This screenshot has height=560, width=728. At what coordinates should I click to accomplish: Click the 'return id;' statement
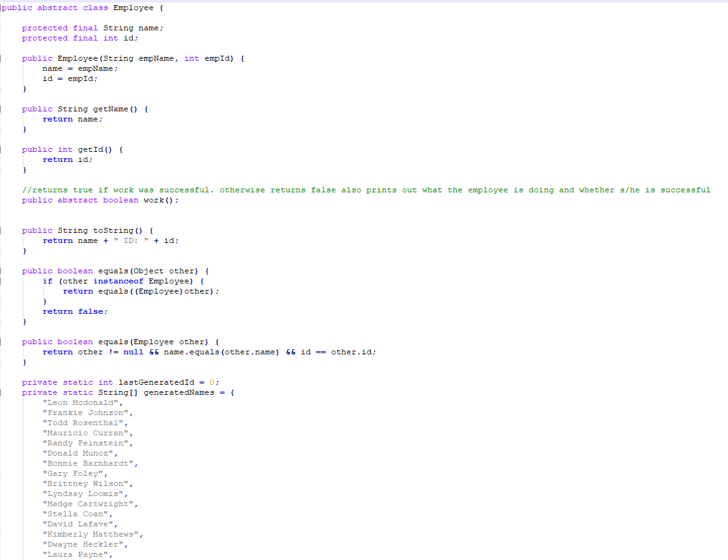point(68,160)
